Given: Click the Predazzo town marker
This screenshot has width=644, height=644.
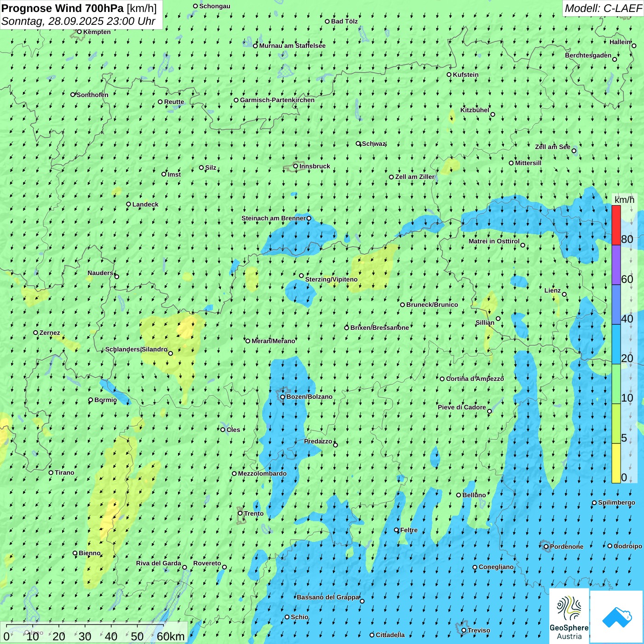Looking at the screenshot, I should 335,445.
